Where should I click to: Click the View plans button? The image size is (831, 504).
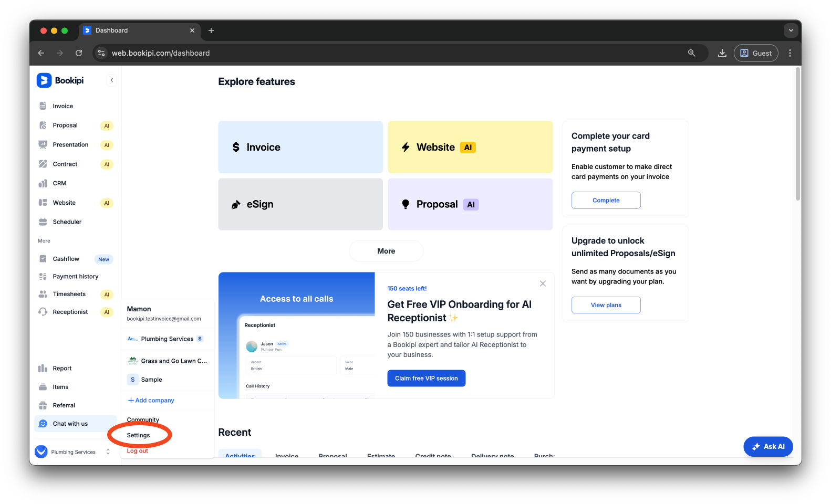[606, 305]
